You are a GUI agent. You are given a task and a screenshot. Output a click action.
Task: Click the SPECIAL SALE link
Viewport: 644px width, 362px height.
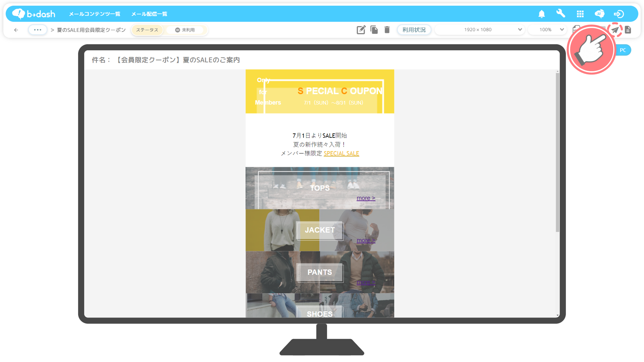341,154
